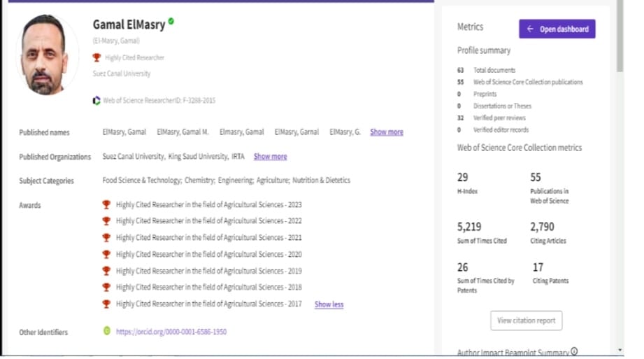Image resolution: width=644 pixels, height=359 pixels.
Task: Click the 2,790 Citing Articles number
Action: 543,227
